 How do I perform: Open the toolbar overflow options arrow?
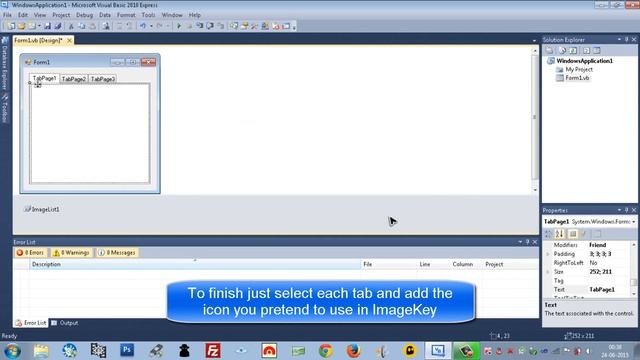(x=294, y=27)
